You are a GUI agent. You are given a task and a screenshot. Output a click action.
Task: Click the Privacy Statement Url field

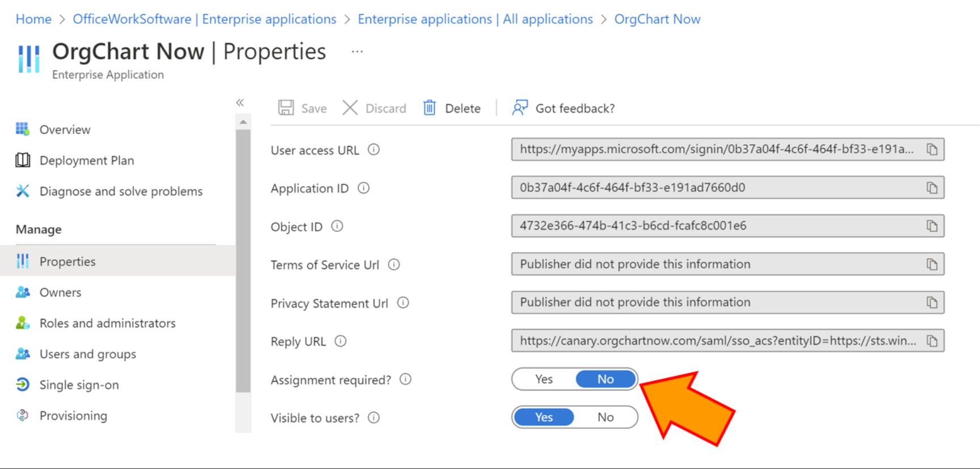(x=727, y=302)
